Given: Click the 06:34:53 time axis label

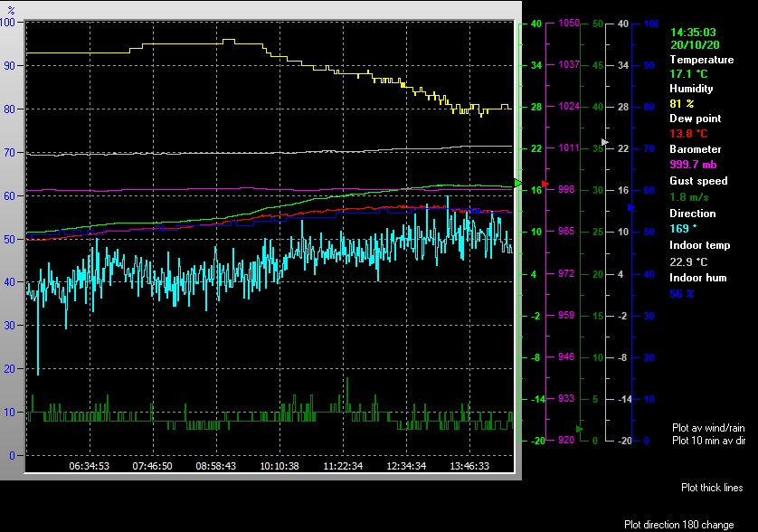Looking at the screenshot, I should pyautogui.click(x=89, y=466).
